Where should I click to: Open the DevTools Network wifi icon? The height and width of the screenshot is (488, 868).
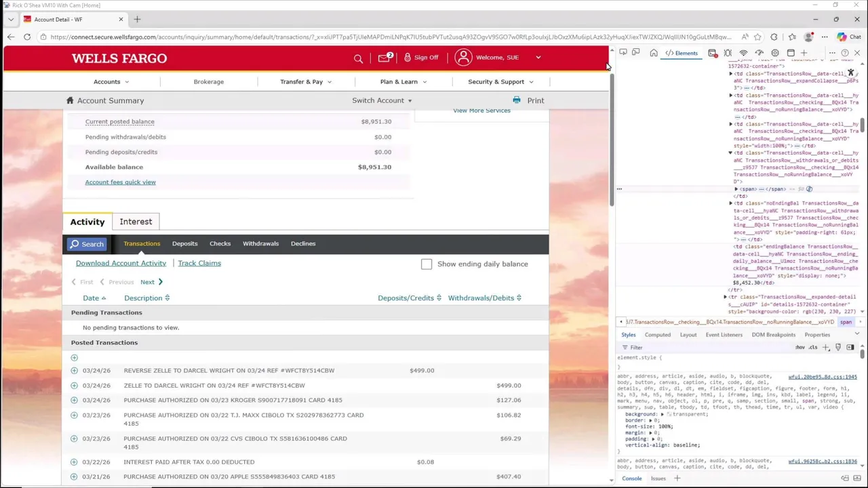(x=743, y=53)
